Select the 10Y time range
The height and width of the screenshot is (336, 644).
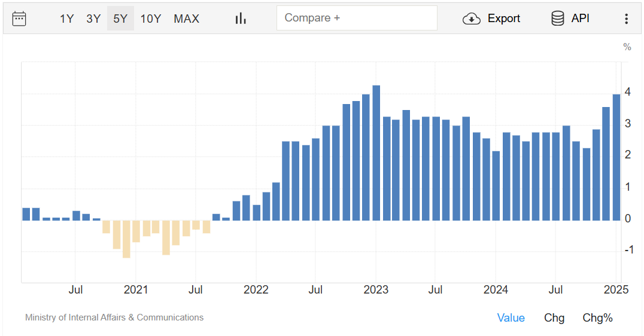[x=151, y=19]
